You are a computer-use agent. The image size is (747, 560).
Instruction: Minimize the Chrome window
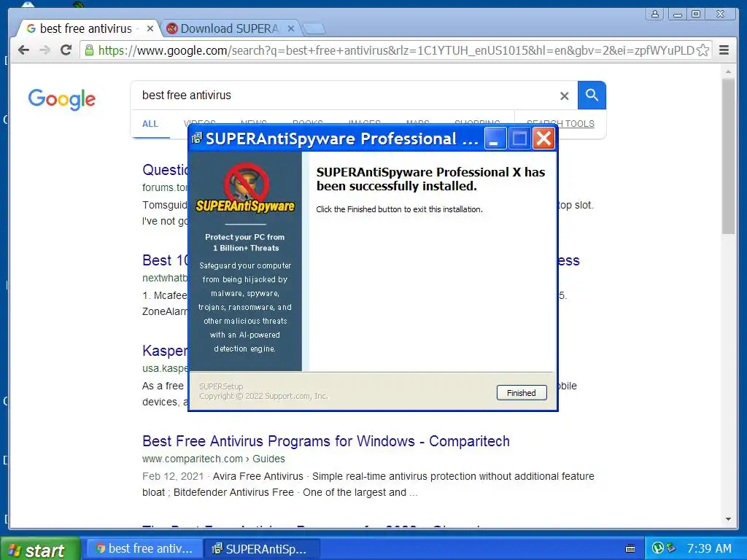677,14
